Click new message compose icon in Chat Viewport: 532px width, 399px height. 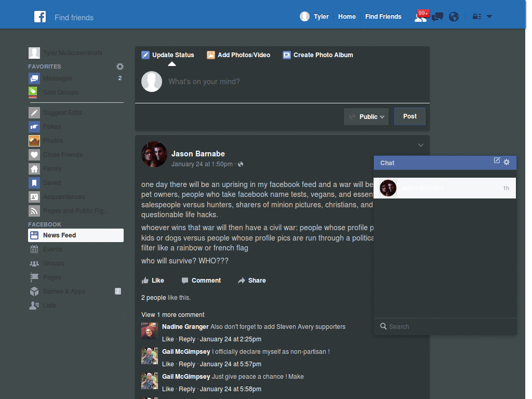click(x=497, y=161)
